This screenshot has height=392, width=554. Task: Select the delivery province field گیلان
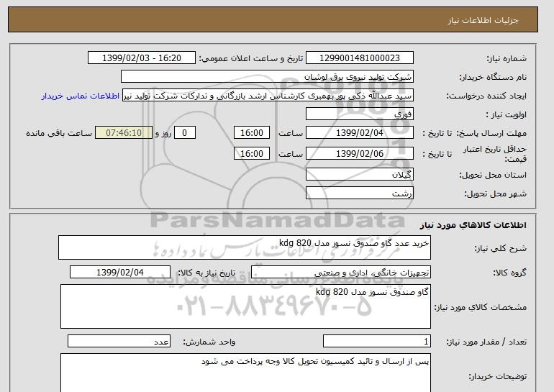359,175
